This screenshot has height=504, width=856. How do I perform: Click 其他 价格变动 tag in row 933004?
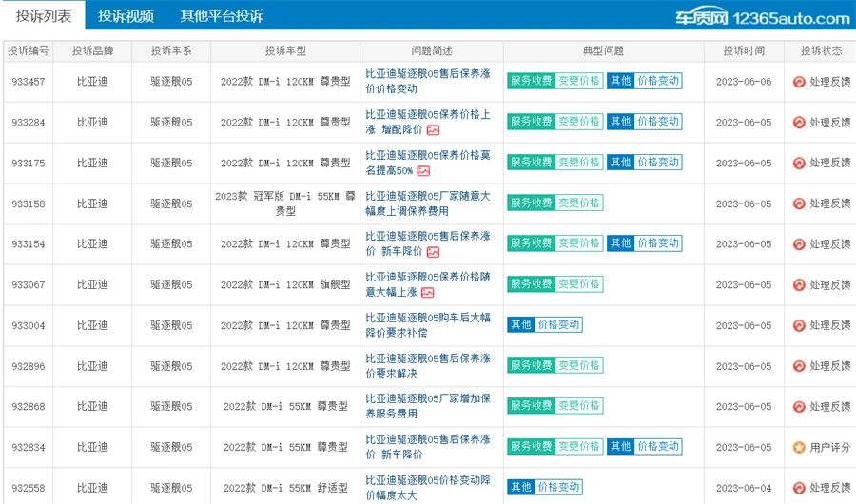545,324
